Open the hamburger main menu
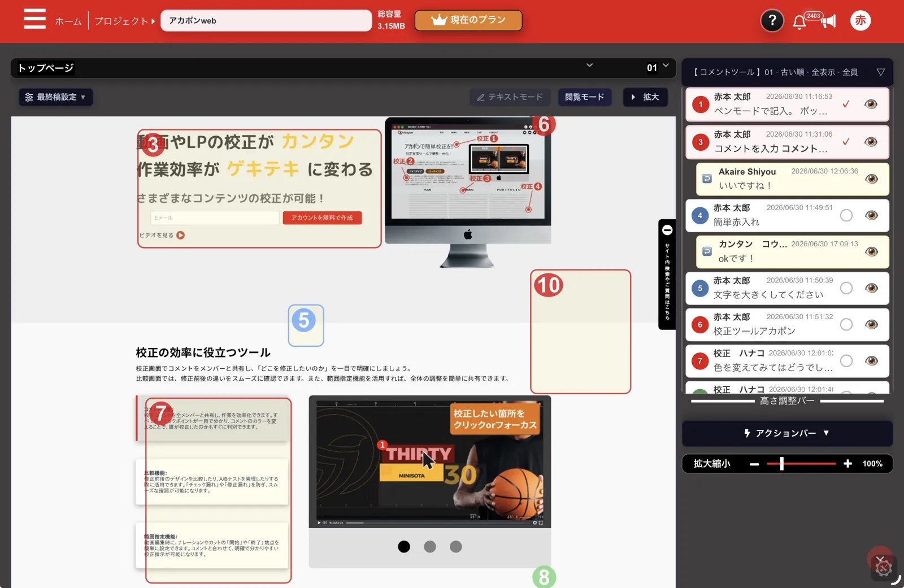Image resolution: width=904 pixels, height=588 pixels. pos(34,19)
